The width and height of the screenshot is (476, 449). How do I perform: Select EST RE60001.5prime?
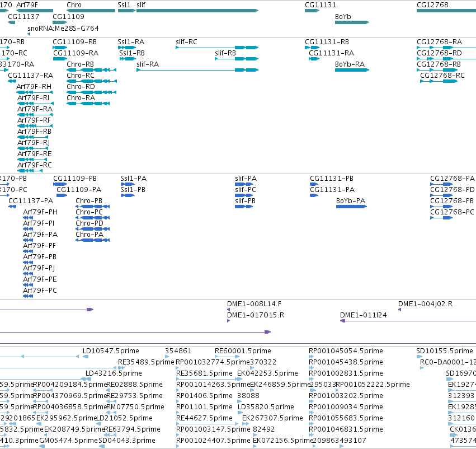[x=243, y=351]
